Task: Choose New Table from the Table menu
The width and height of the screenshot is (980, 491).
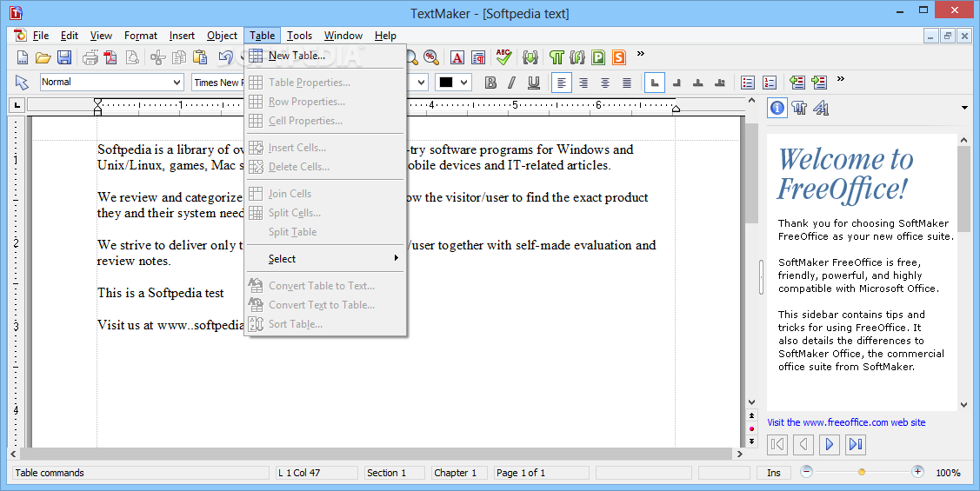Action: point(325,56)
